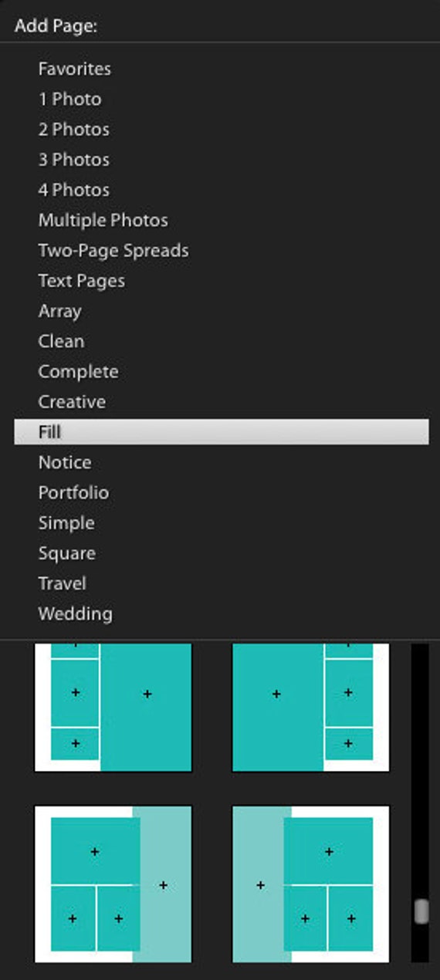440x980 pixels.
Task: Pick layout thumbnail with large right photo cell
Action: 113,707
